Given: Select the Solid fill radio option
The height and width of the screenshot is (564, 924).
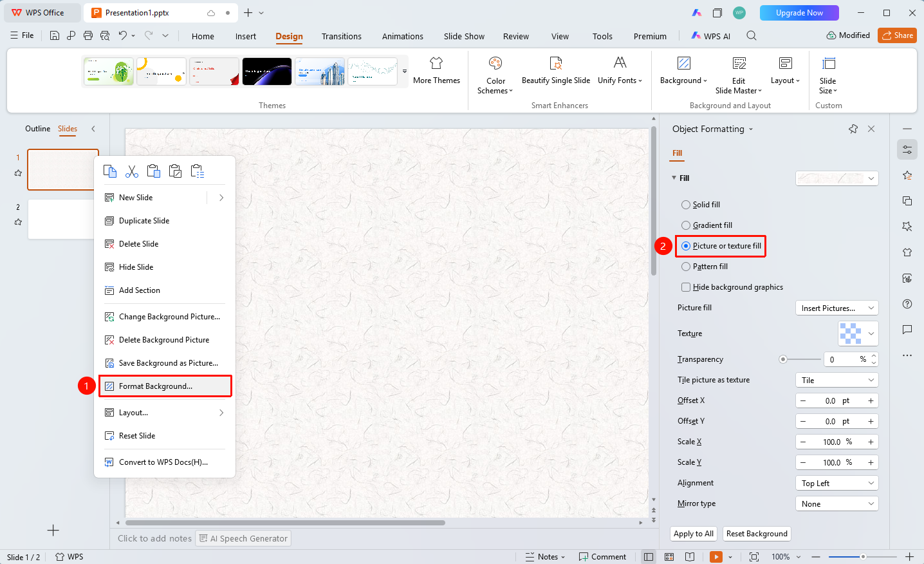Looking at the screenshot, I should point(686,205).
